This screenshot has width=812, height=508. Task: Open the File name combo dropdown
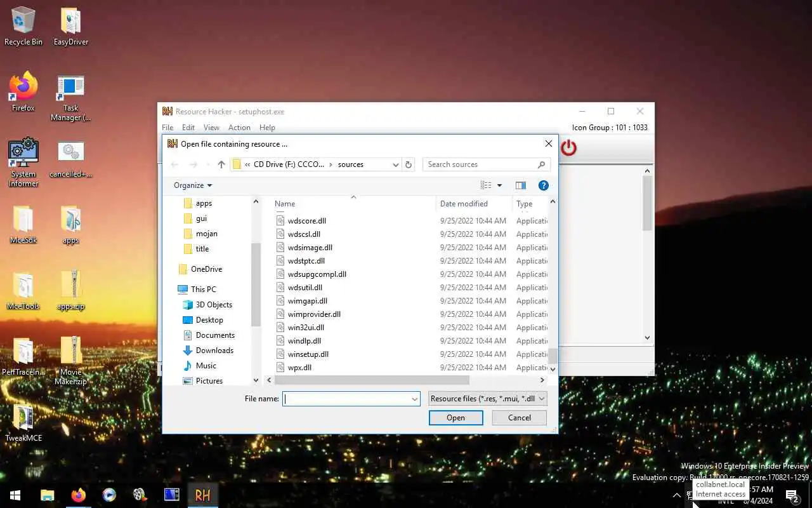[415, 399]
